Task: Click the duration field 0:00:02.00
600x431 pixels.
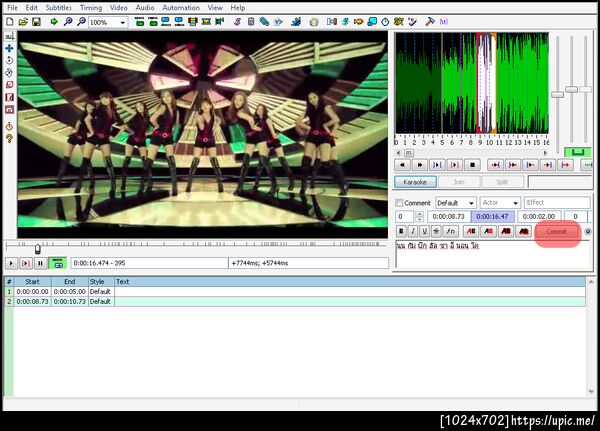Action: 539,217
